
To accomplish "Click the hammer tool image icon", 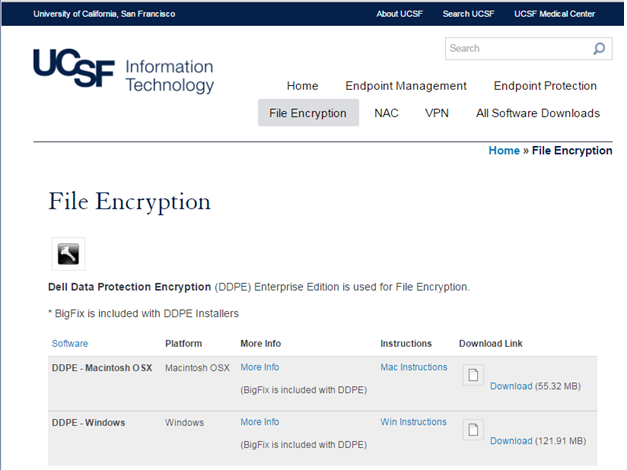I will point(68,254).
